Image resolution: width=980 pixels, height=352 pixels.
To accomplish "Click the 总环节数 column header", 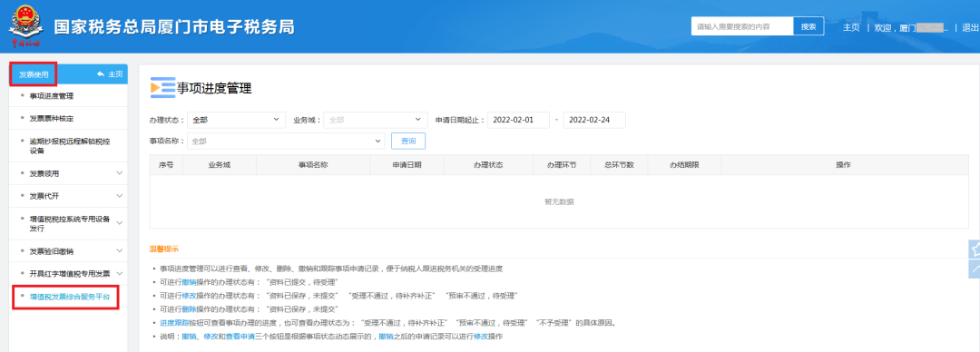I will (x=620, y=165).
